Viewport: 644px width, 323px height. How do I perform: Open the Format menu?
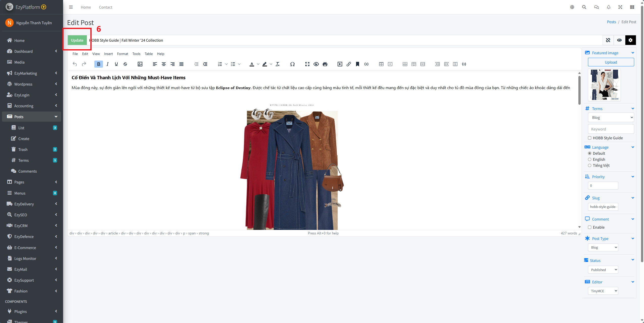122,54
